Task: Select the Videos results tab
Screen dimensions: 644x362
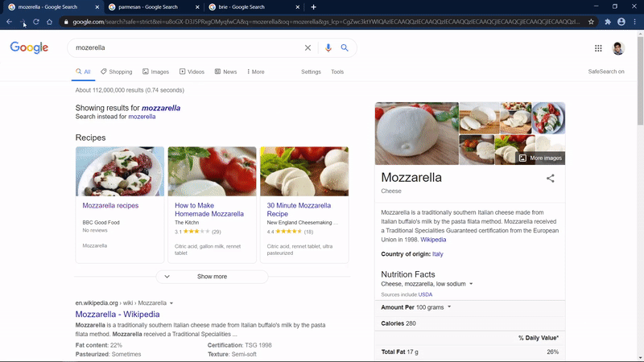Action: click(192, 72)
